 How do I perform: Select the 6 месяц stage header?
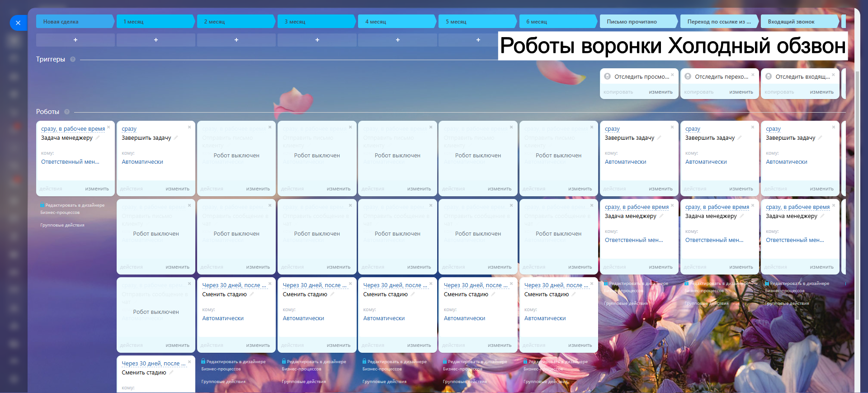[558, 21]
